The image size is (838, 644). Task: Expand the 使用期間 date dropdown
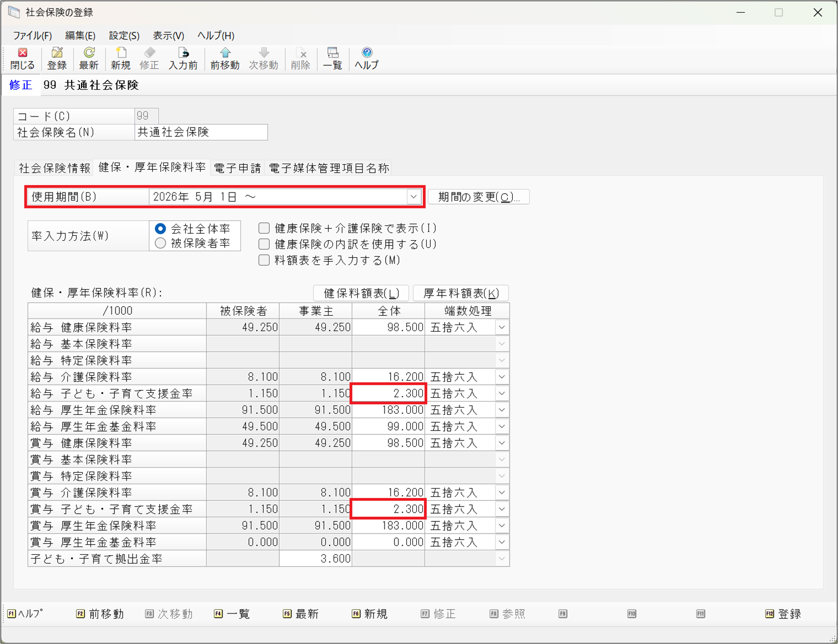pos(413,197)
